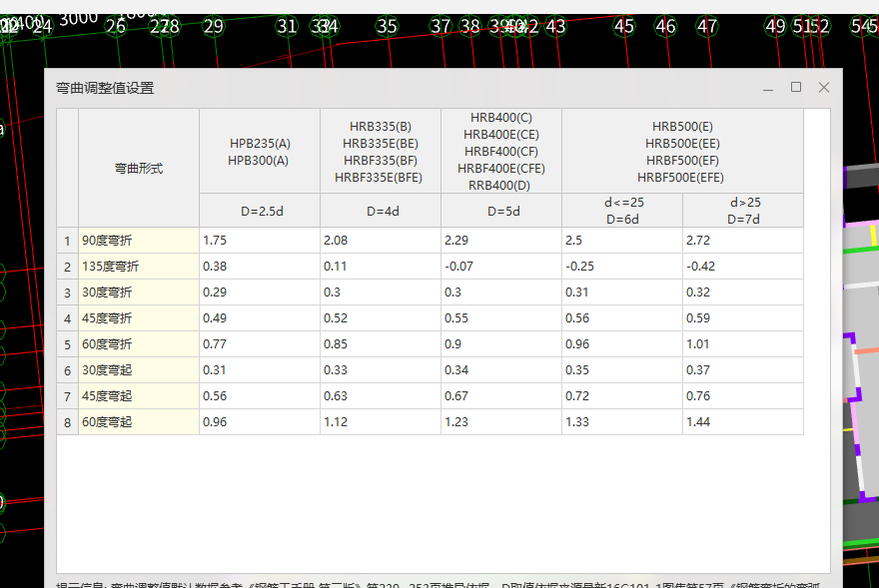Click the 'D=2.5d' sub-header
Image resolution: width=879 pixels, height=588 pixels.
coord(260,211)
